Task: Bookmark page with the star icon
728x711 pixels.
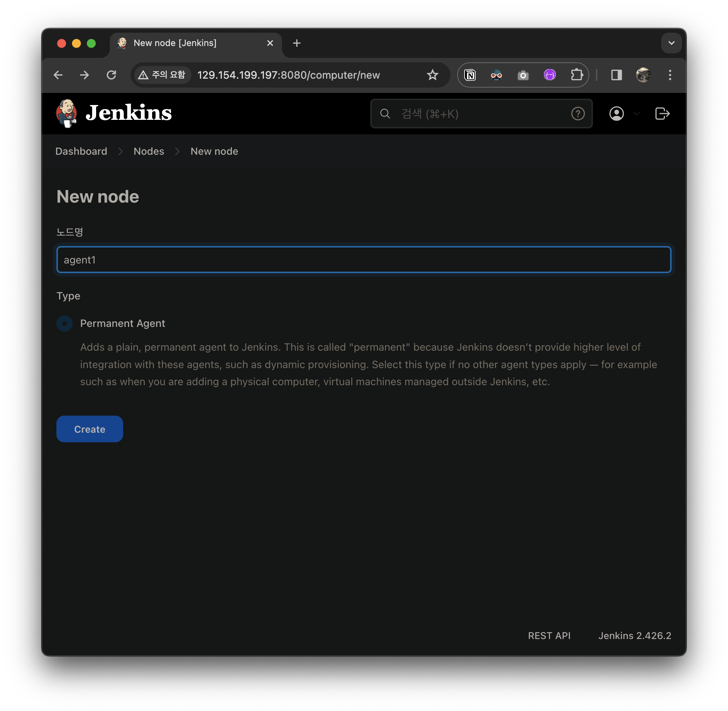Action: point(432,75)
